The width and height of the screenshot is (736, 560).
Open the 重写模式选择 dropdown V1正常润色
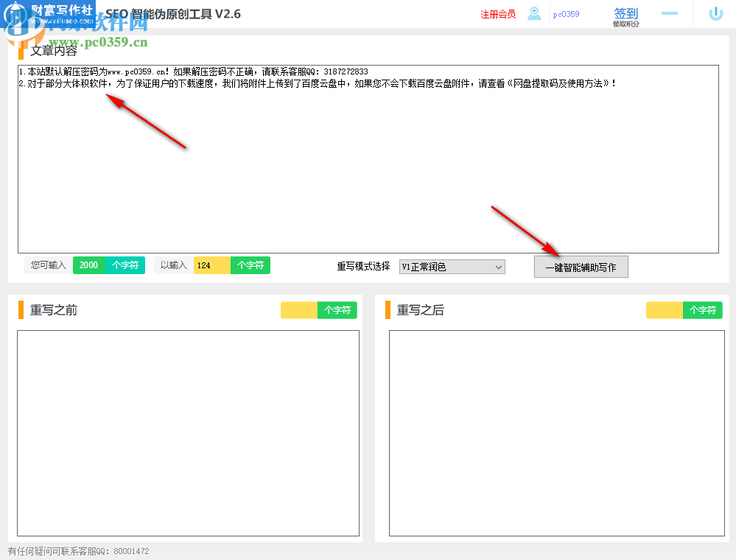coord(452,267)
